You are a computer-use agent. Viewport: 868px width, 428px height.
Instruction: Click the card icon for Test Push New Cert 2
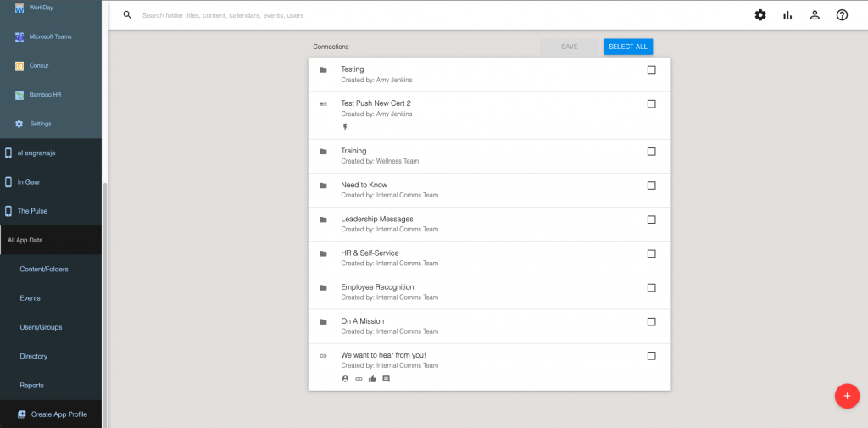pos(323,103)
